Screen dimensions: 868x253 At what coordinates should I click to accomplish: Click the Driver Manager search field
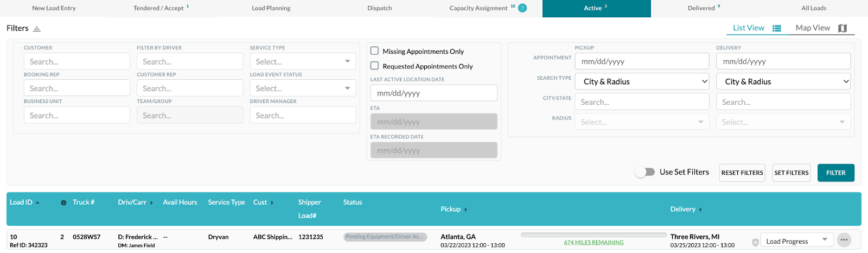(303, 115)
